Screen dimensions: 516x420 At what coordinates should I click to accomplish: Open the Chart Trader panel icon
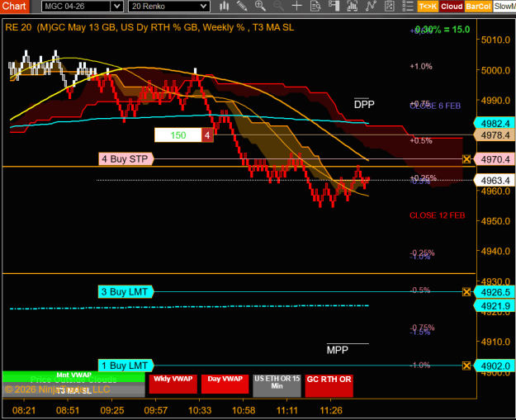pos(334,6)
